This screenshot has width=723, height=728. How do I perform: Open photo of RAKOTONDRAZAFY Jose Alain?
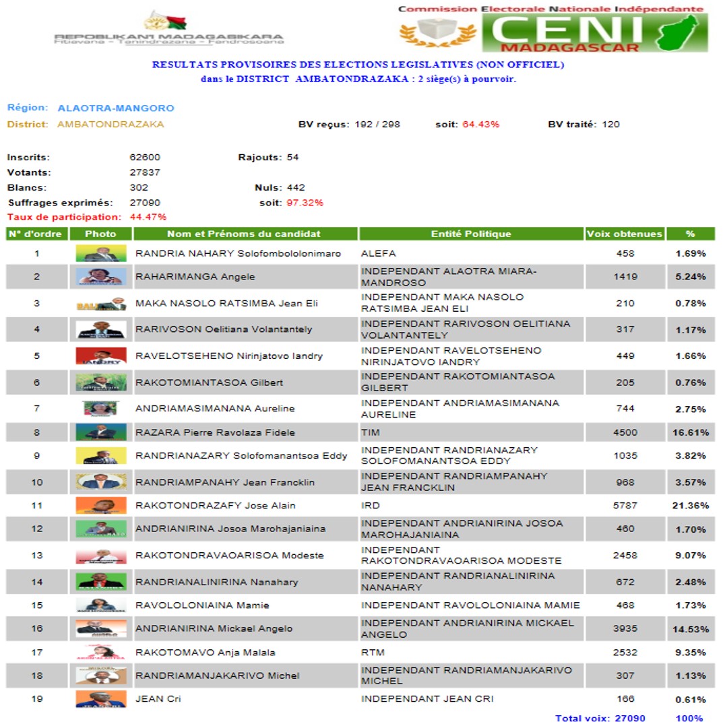pos(101,505)
